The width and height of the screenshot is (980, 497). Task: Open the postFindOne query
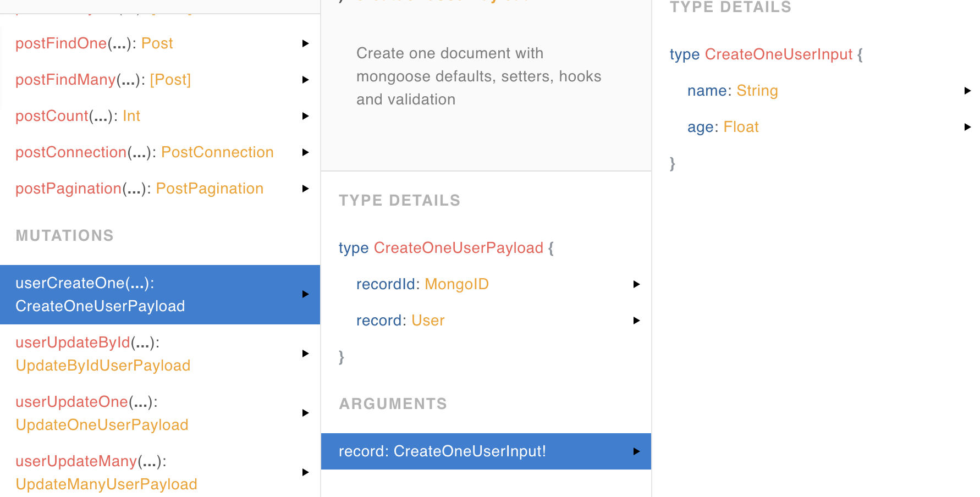(x=160, y=43)
